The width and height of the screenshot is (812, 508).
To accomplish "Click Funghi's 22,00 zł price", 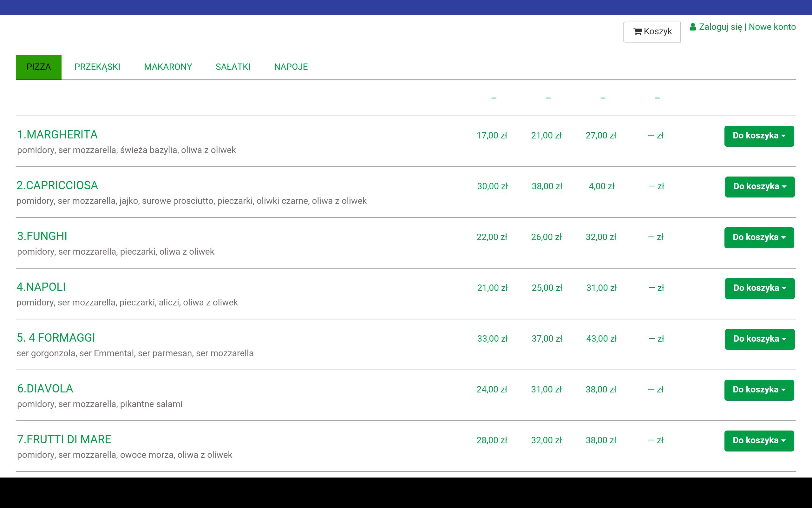I will coord(492,237).
